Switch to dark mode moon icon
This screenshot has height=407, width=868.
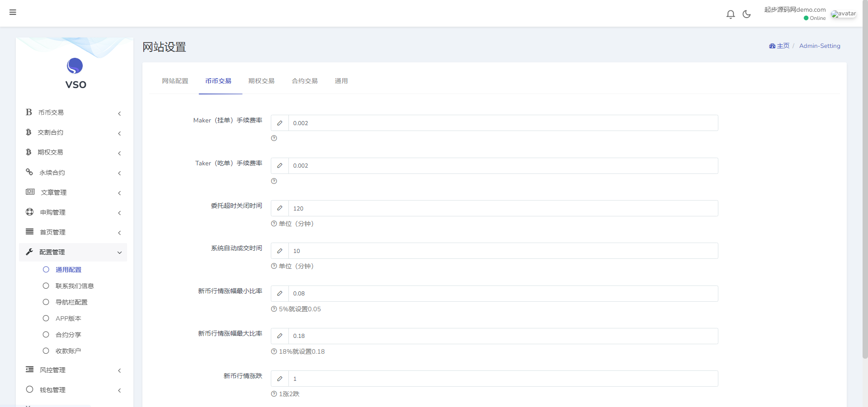(x=747, y=14)
